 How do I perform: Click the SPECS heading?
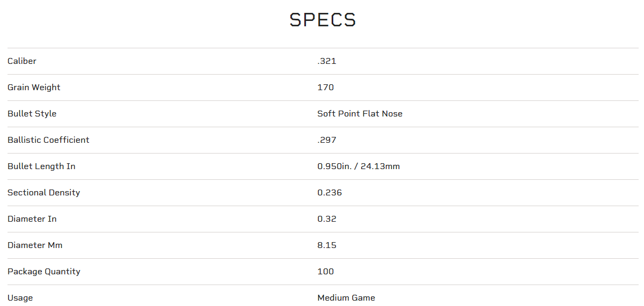[323, 20]
